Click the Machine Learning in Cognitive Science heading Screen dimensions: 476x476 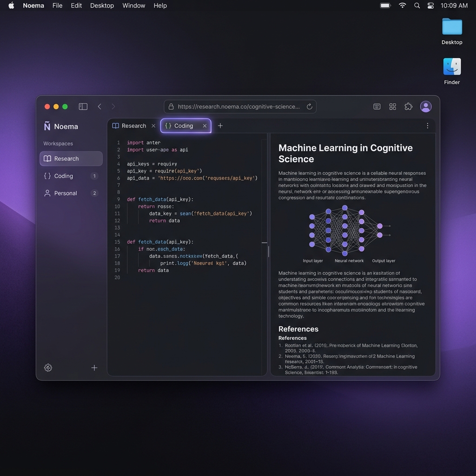[345, 153]
